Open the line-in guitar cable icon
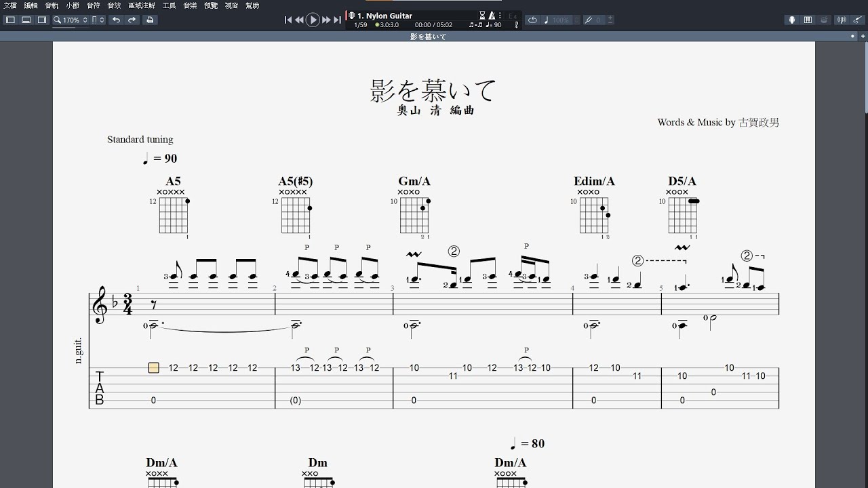This screenshot has width=868, height=488. pyautogui.click(x=858, y=20)
